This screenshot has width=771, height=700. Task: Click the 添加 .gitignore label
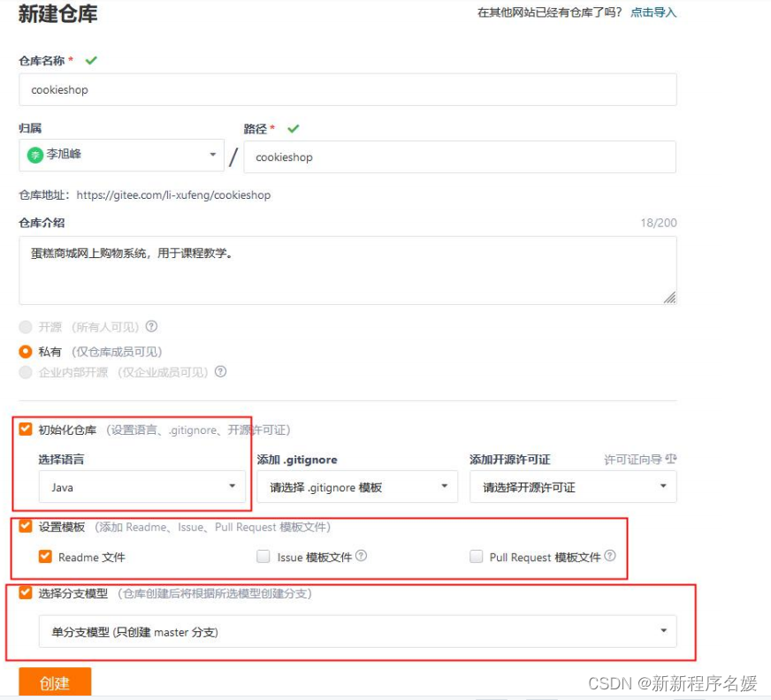(297, 460)
